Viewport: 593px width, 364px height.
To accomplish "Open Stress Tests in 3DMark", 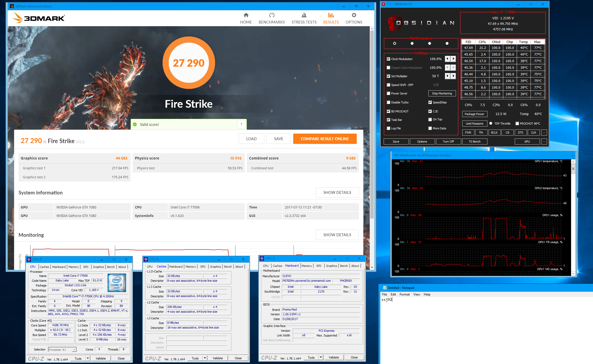I will pyautogui.click(x=304, y=18).
